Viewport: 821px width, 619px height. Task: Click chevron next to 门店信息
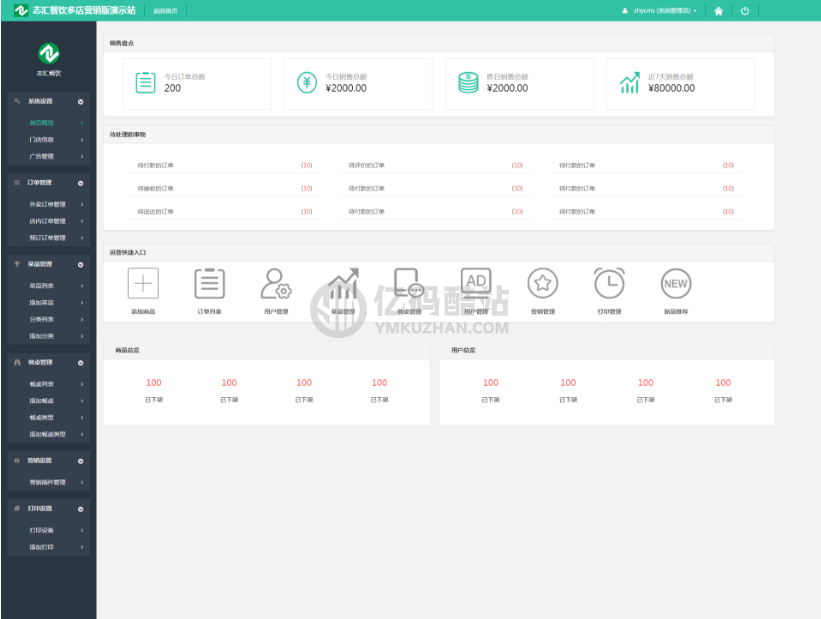click(82, 140)
